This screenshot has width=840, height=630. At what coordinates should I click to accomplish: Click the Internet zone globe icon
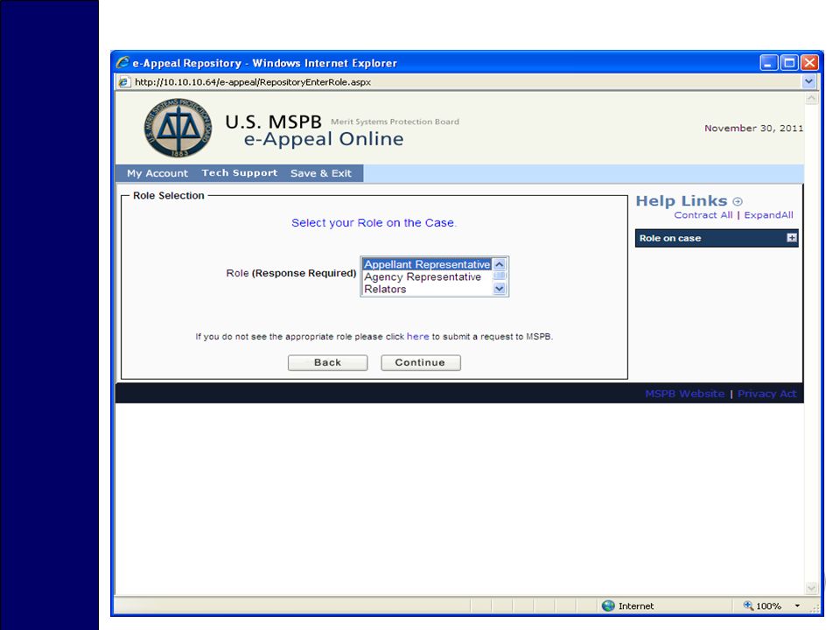(608, 605)
